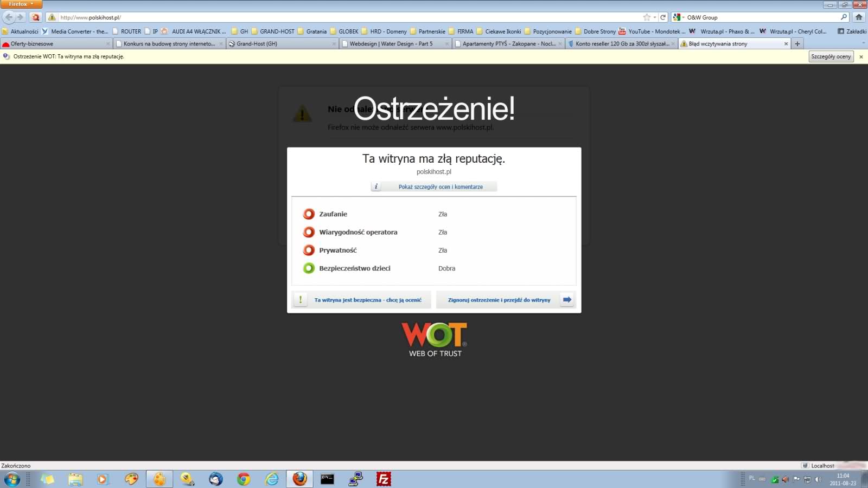Expand the Ciekawe Ikonki bookmarks folder

click(499, 31)
